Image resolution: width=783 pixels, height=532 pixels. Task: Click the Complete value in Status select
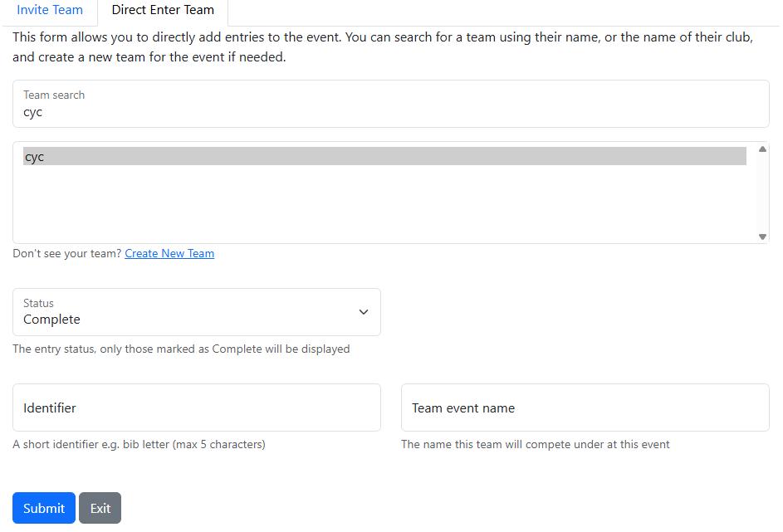click(x=52, y=320)
